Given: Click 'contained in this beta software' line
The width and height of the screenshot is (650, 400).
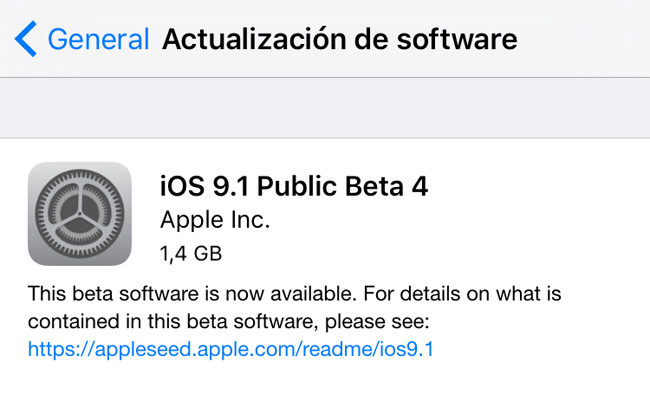Looking at the screenshot, I should 172,322.
